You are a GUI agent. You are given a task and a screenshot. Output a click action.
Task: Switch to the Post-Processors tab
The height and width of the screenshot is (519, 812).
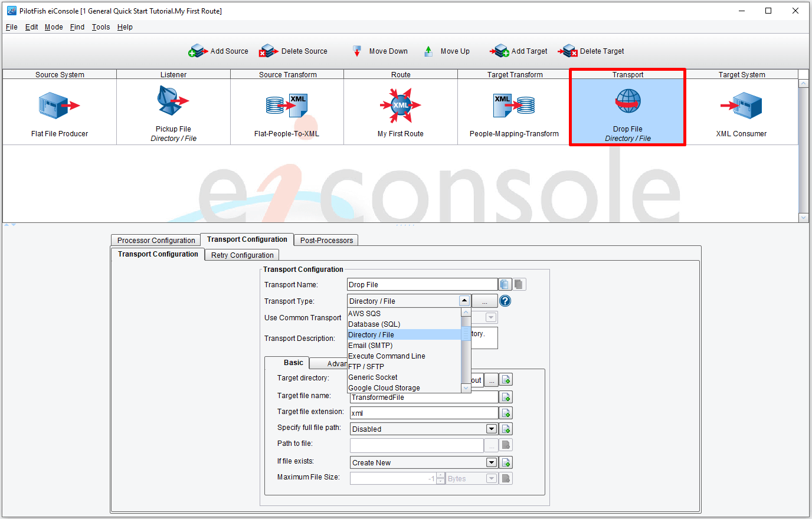(326, 240)
